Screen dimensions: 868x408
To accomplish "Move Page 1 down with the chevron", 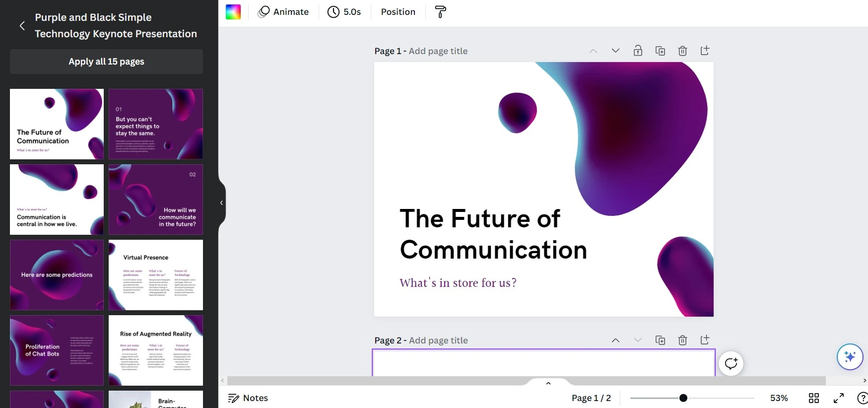I will (615, 51).
